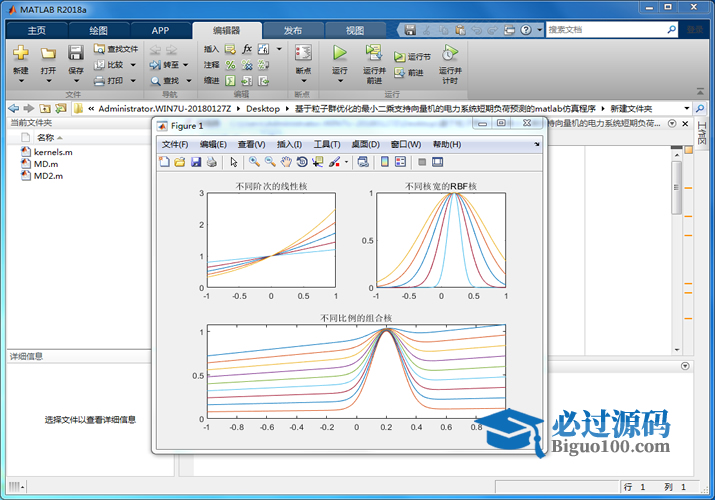
Task: Switch to the 绘图 (Plots) tab
Action: pos(98,31)
